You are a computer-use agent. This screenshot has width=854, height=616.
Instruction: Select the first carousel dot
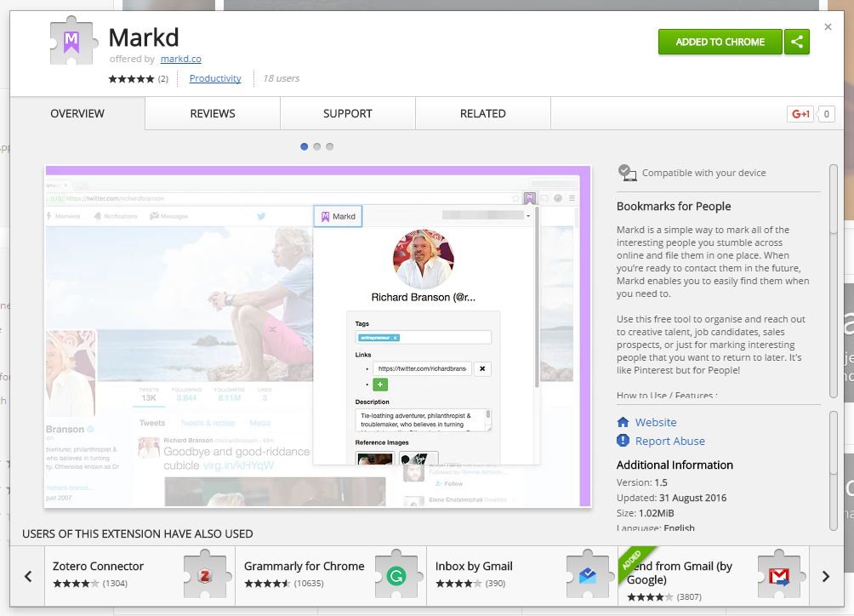pyautogui.click(x=305, y=146)
